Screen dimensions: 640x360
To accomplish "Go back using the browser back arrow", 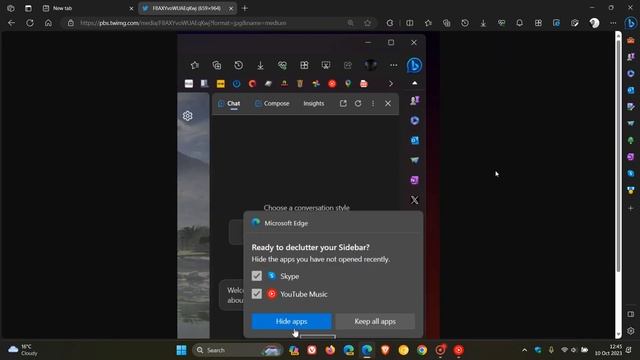I will tap(11, 23).
